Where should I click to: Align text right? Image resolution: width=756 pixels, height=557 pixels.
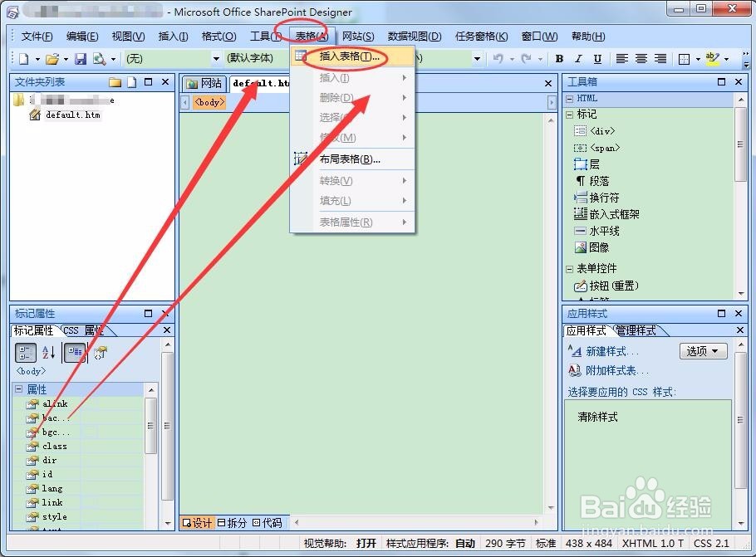(660, 59)
